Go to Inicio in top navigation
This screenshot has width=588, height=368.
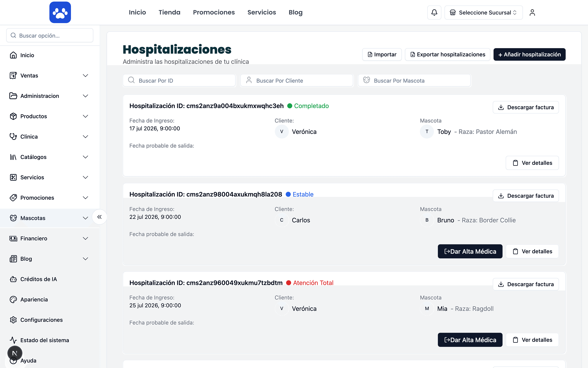pyautogui.click(x=137, y=12)
